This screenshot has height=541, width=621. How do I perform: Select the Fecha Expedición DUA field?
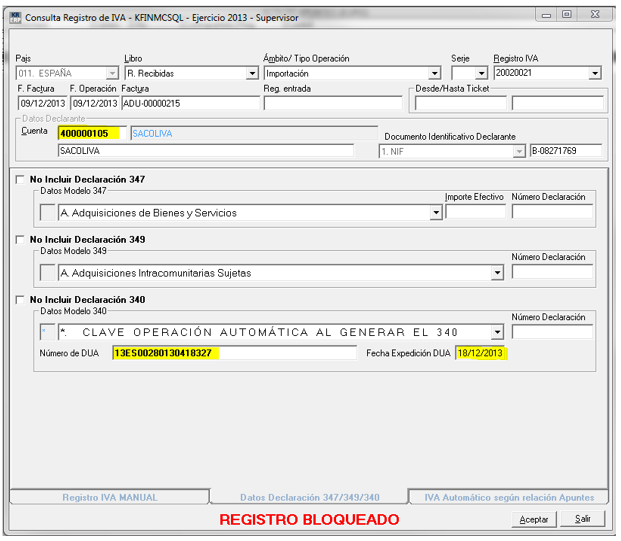point(481,353)
